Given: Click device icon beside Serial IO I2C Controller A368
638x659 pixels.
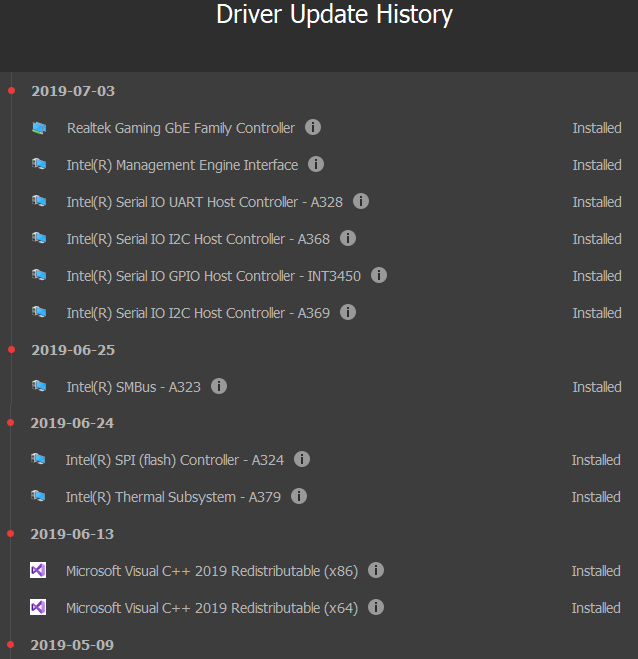Looking at the screenshot, I should click(39, 238).
